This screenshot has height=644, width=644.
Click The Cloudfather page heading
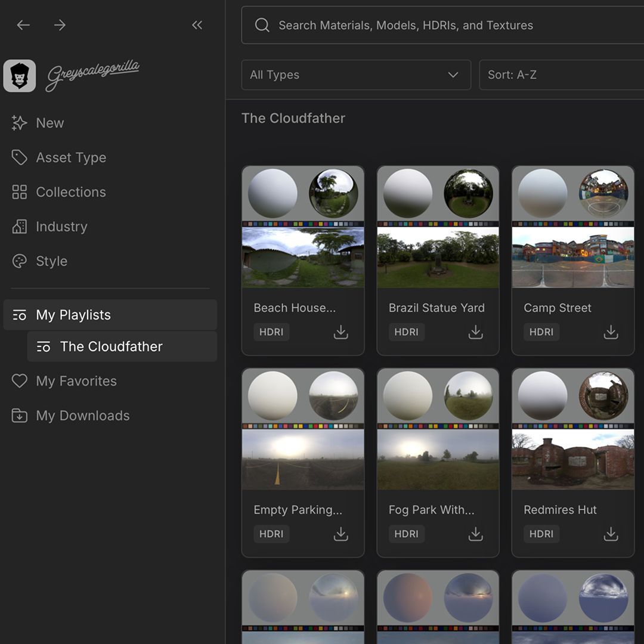click(293, 118)
